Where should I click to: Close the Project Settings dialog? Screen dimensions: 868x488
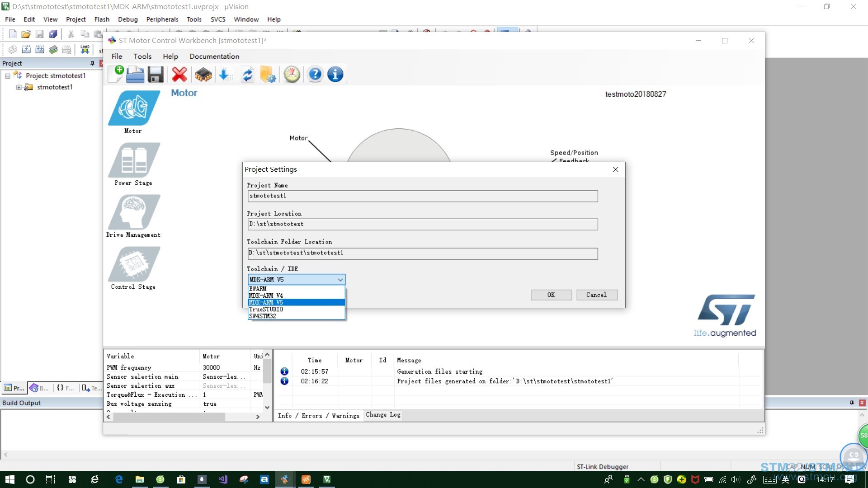tap(616, 169)
